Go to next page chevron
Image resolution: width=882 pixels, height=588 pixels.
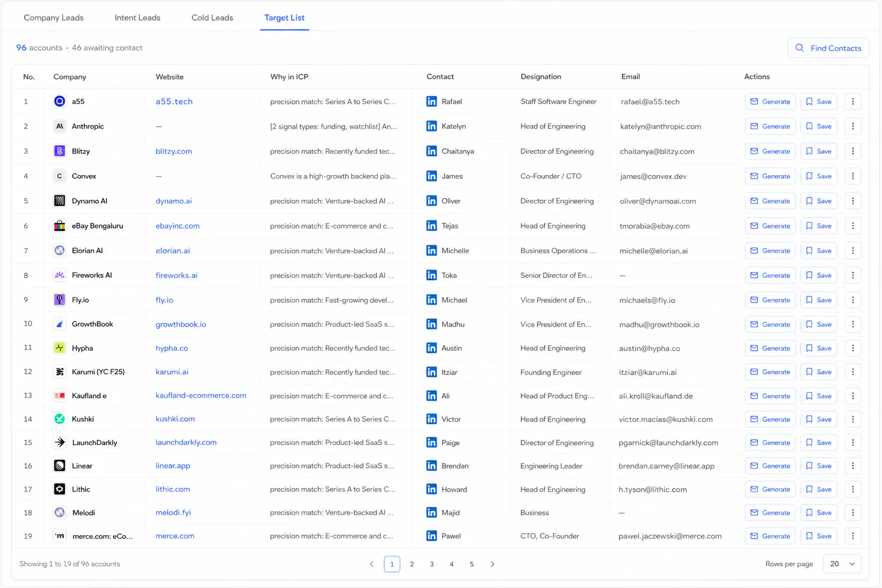click(492, 564)
